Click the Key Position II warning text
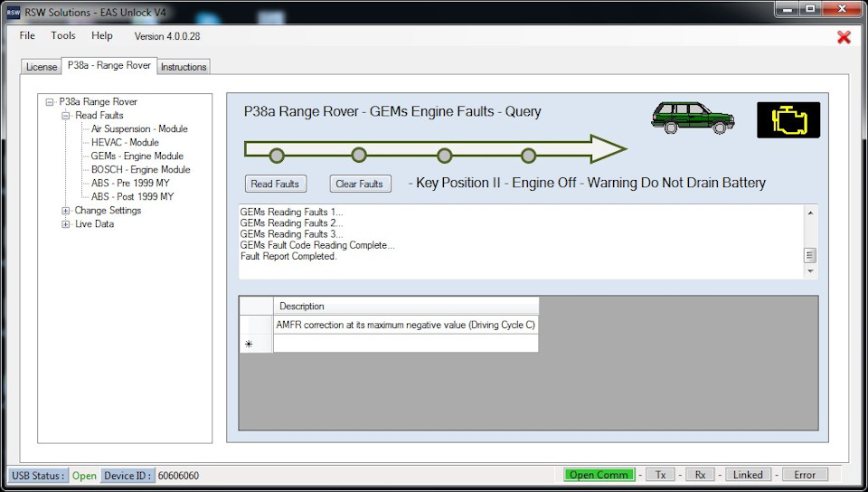This screenshot has width=868, height=492. click(x=587, y=184)
